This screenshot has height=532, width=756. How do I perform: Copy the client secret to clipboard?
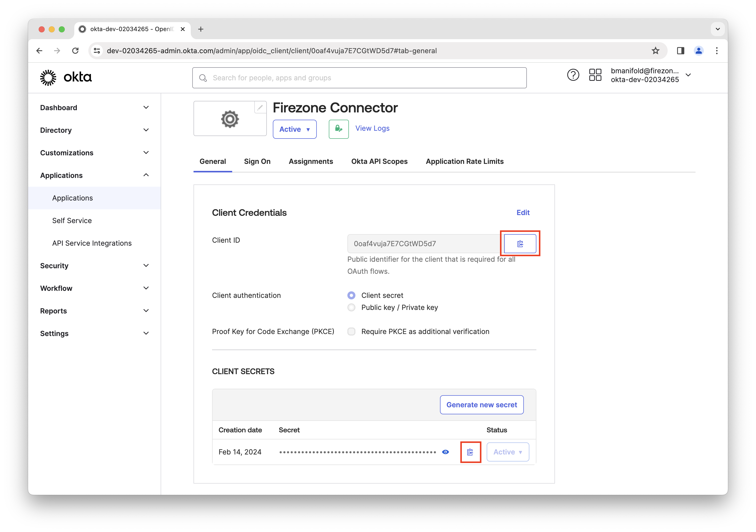click(470, 452)
